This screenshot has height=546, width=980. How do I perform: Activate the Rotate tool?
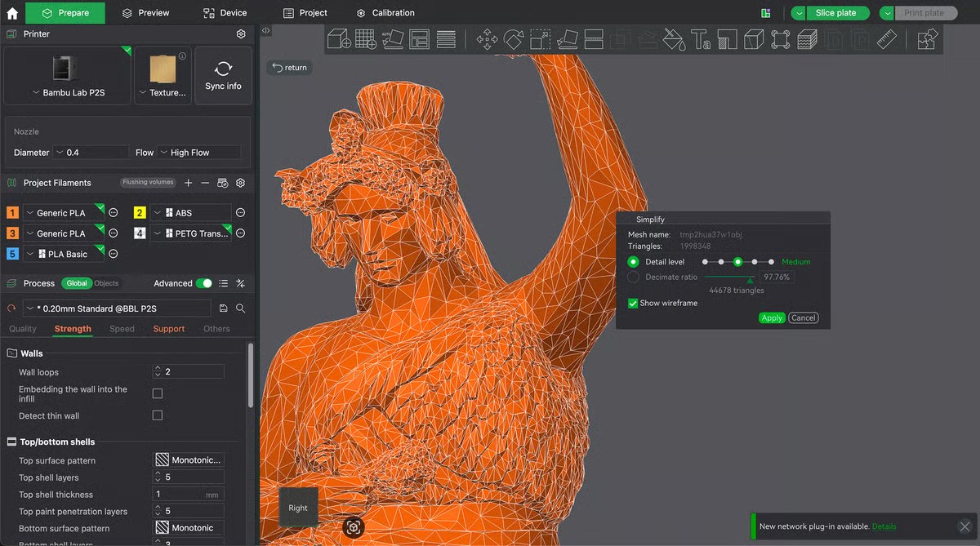pos(514,39)
